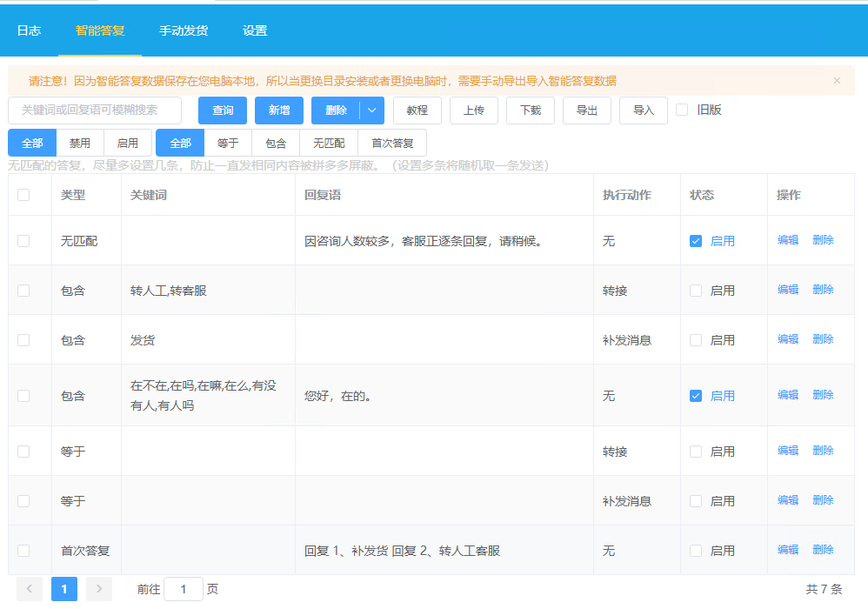Viewport: 868px width, 609px height.
Task: Enable 启用 status for 等于 补发消息 row
Action: pyautogui.click(x=696, y=501)
